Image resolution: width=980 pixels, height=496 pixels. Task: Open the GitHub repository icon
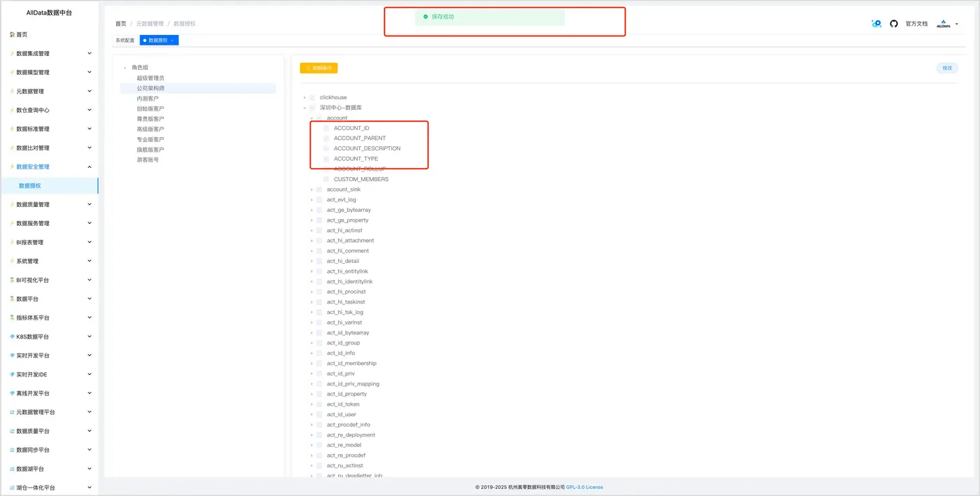pyautogui.click(x=894, y=24)
